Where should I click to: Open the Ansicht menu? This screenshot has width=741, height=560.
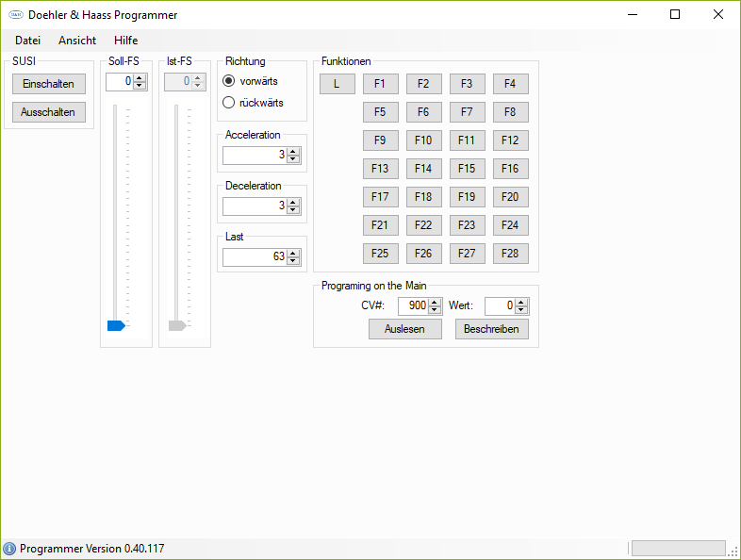click(x=77, y=41)
